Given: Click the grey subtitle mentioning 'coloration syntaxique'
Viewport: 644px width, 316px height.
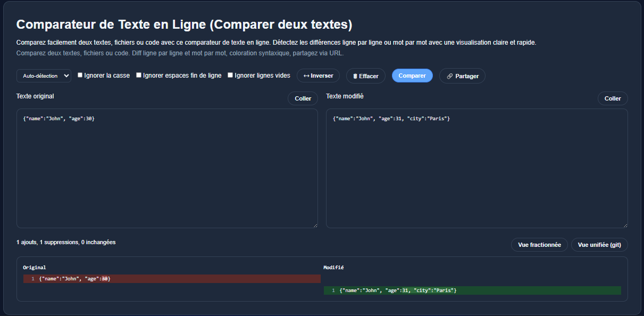Looking at the screenshot, I should coord(180,53).
